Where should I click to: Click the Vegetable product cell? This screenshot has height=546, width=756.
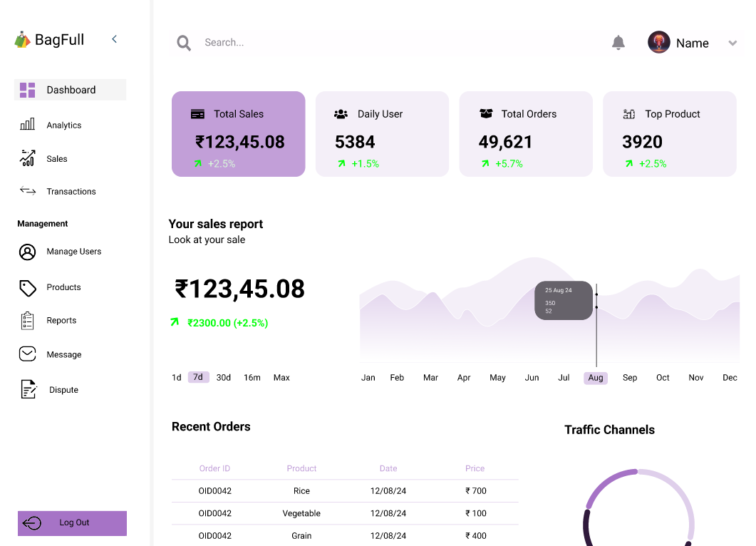[301, 513]
